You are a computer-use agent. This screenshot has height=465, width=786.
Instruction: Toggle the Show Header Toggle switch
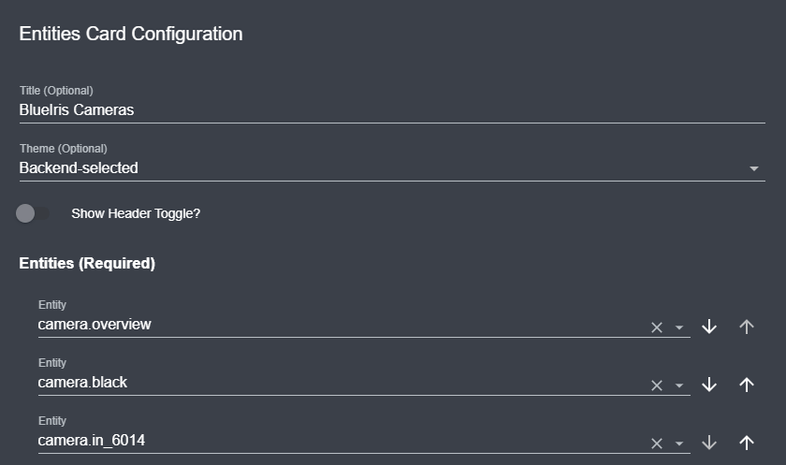[33, 213]
